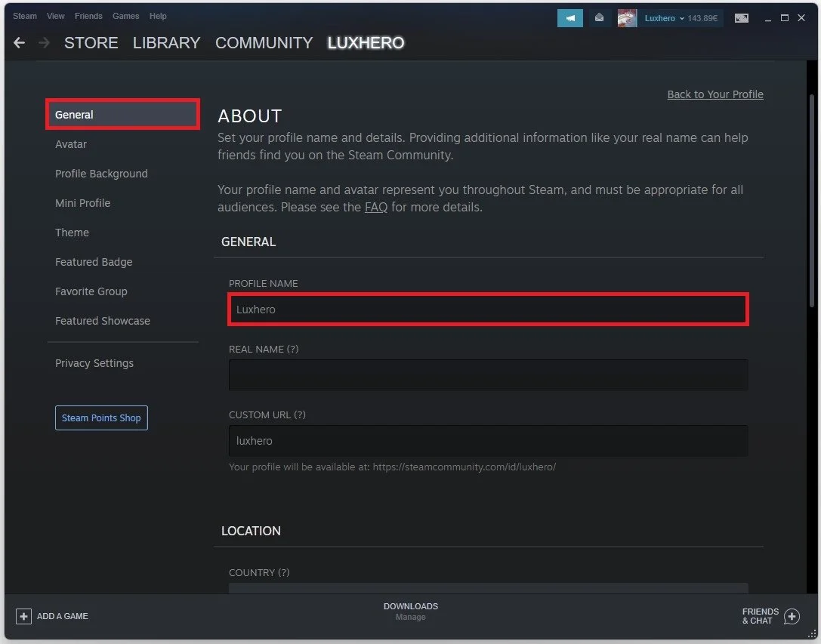Open the LUXHERO profile tab
The image size is (821, 644).
coord(366,42)
